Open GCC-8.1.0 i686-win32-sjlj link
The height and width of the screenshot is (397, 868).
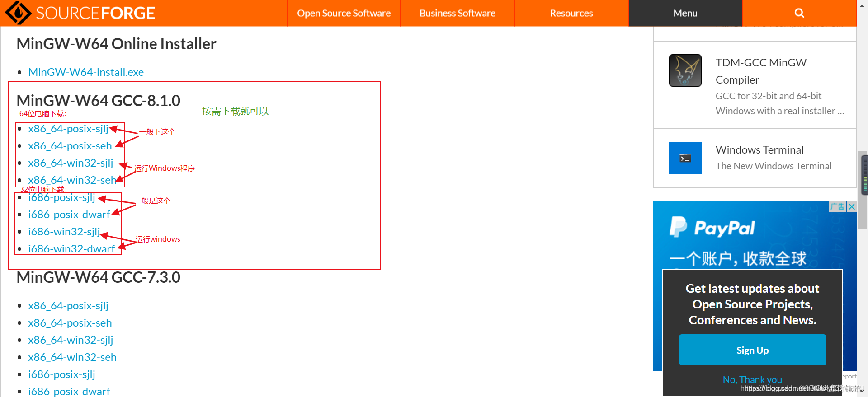coord(64,232)
